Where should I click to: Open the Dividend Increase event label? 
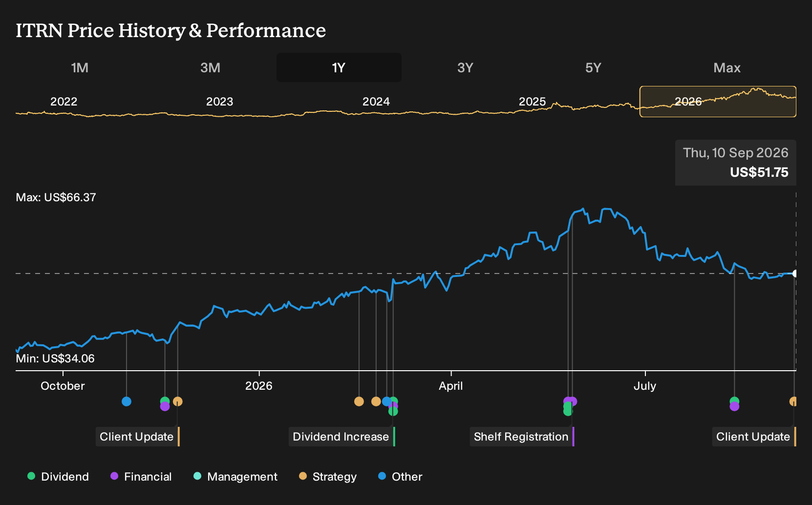342,437
